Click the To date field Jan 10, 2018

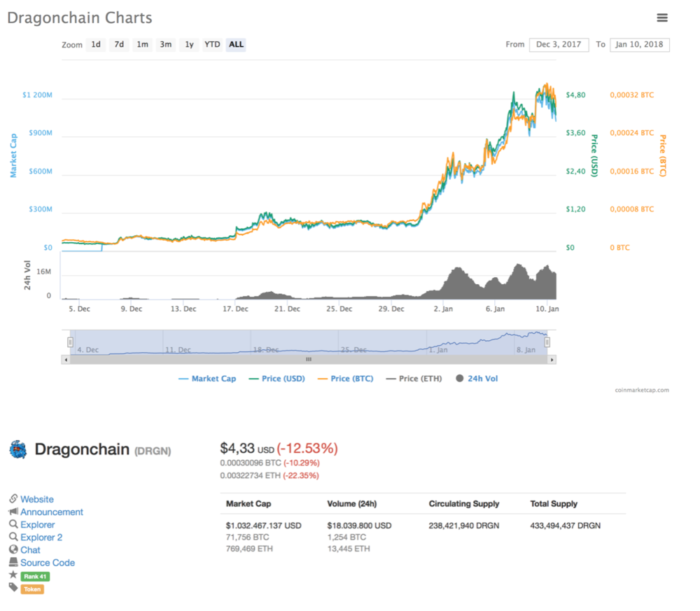(x=639, y=45)
